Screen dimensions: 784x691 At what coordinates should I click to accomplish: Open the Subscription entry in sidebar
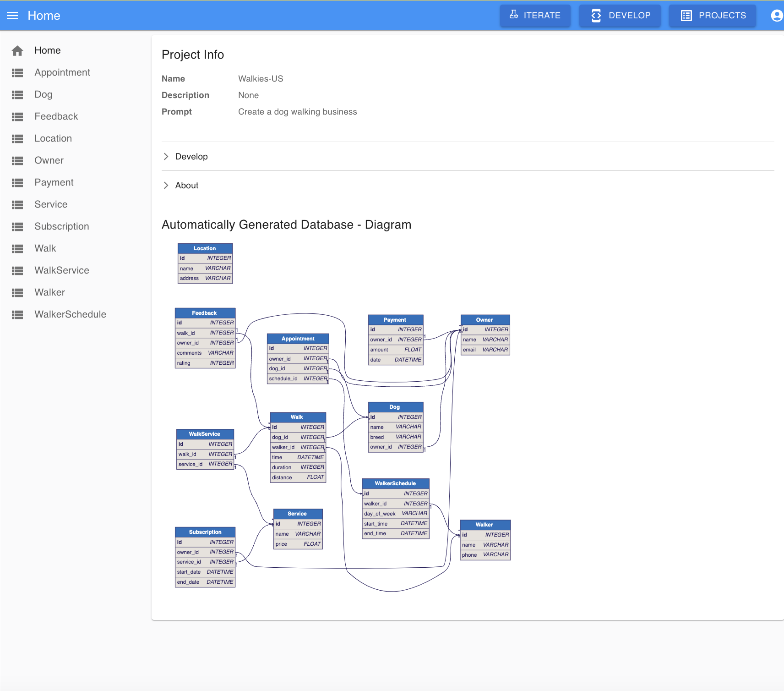[61, 226]
